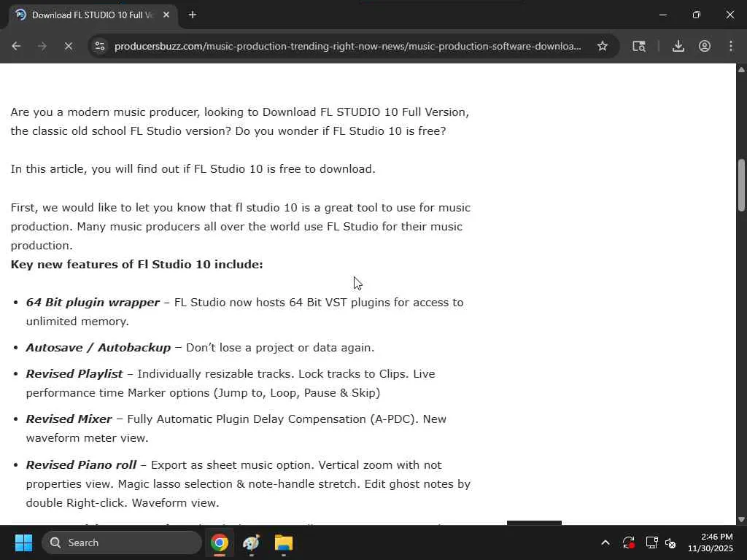Screen dimensions: 747x560
Task: Select the Download FL STUDIO 10 tab
Action: coord(93,15)
